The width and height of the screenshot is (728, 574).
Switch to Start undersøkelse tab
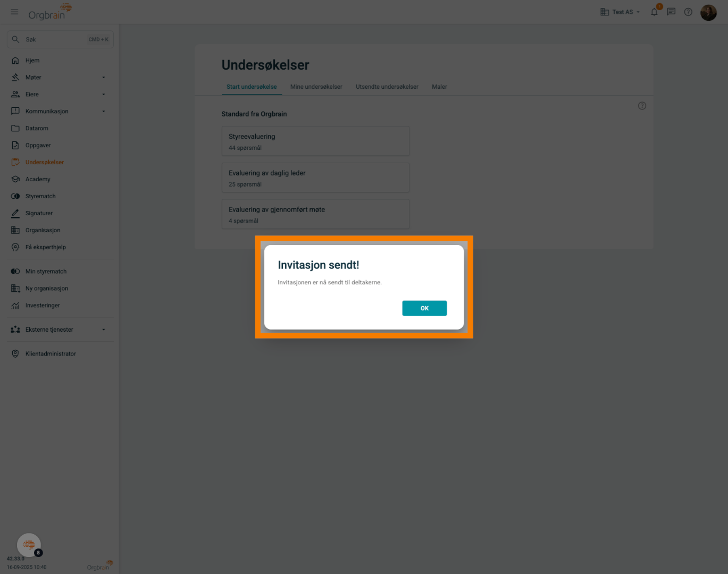coord(252,87)
